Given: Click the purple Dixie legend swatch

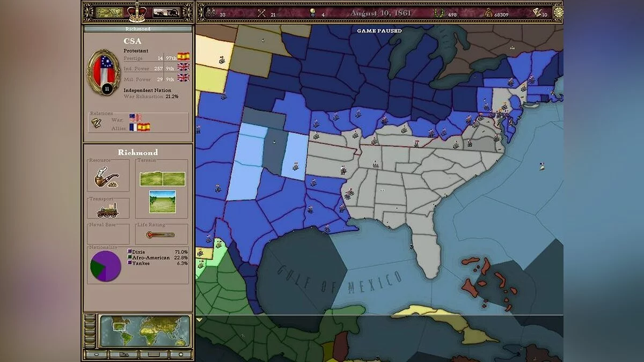Looking at the screenshot, I should 129,252.
